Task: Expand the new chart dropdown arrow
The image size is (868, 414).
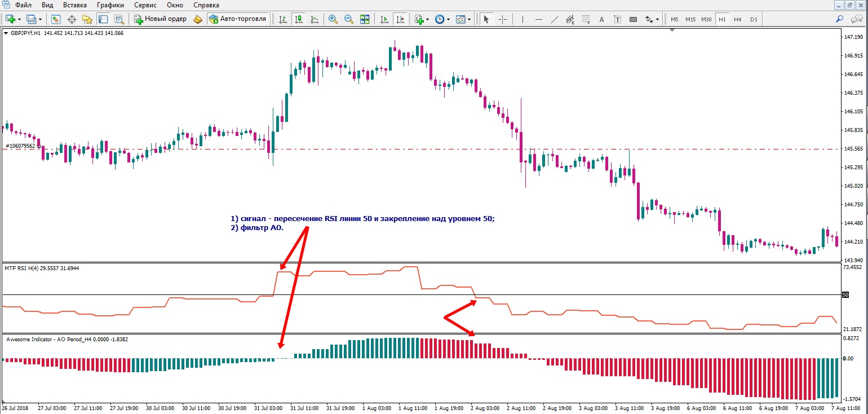Action: [x=20, y=19]
